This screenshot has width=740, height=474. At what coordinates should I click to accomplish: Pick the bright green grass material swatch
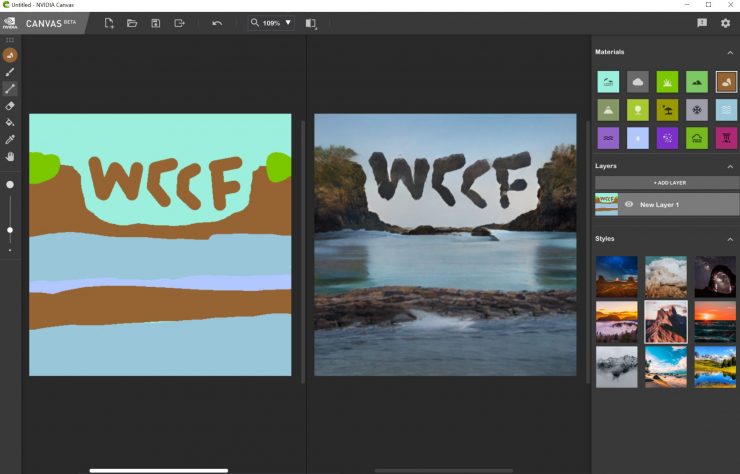click(x=667, y=82)
